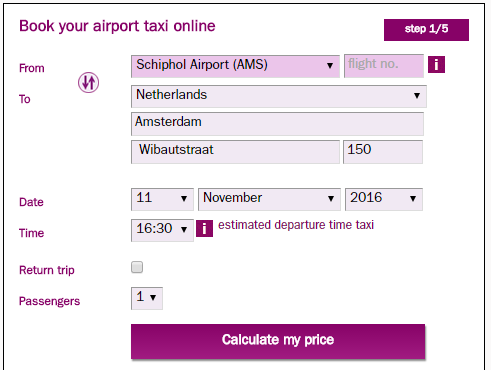Click the Wibautstraat street field

235,152
